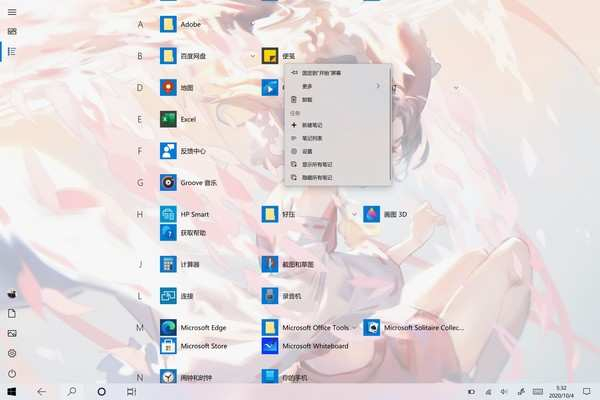Open the Voice Recorder 录音机 icon
Image resolution: width=600 pixels, height=400 pixels.
[270, 296]
